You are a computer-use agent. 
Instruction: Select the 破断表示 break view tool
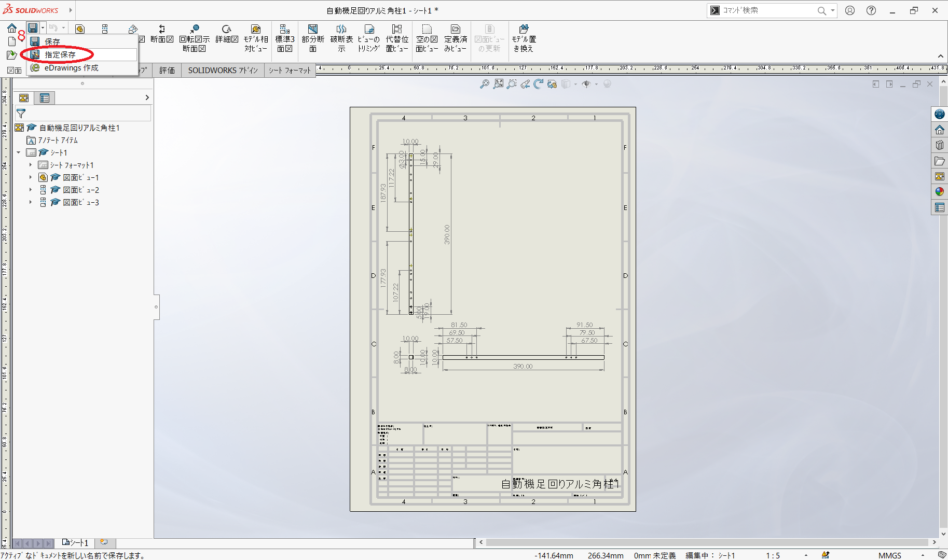pos(341,38)
